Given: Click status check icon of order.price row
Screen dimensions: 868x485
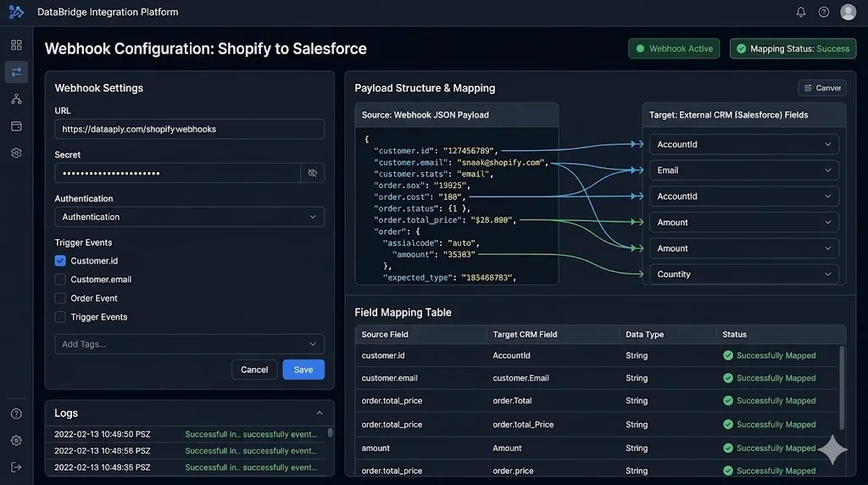Looking at the screenshot, I should 728,471.
